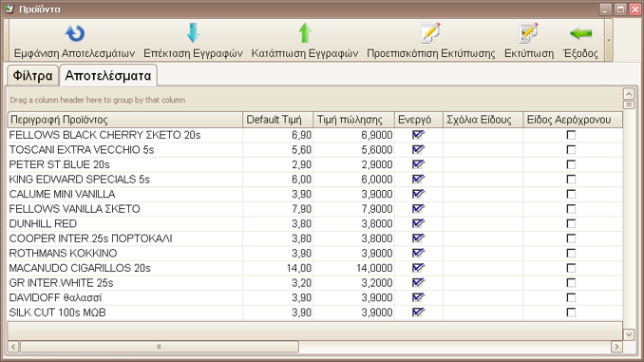Click Σχόλια Είδους cell for DUNHILL RED

[483, 223]
